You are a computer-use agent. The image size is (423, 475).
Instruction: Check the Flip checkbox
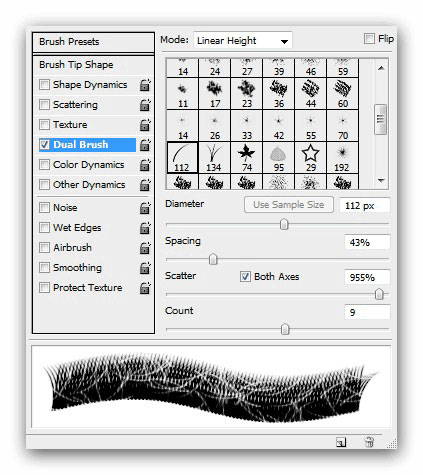[369, 39]
